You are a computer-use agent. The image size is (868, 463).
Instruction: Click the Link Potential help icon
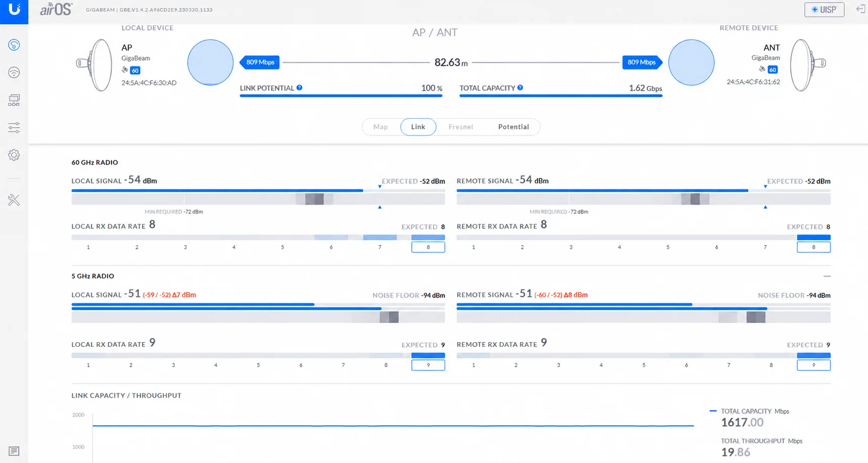tap(299, 87)
